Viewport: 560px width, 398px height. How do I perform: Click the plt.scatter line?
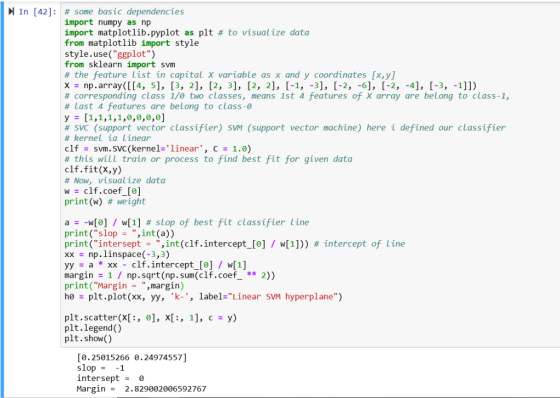tap(150, 318)
